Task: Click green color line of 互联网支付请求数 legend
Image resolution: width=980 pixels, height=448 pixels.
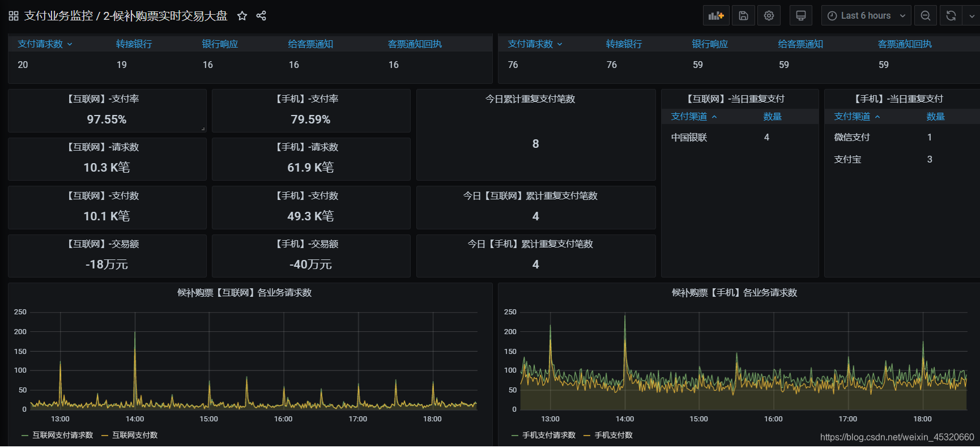Action: tap(24, 436)
